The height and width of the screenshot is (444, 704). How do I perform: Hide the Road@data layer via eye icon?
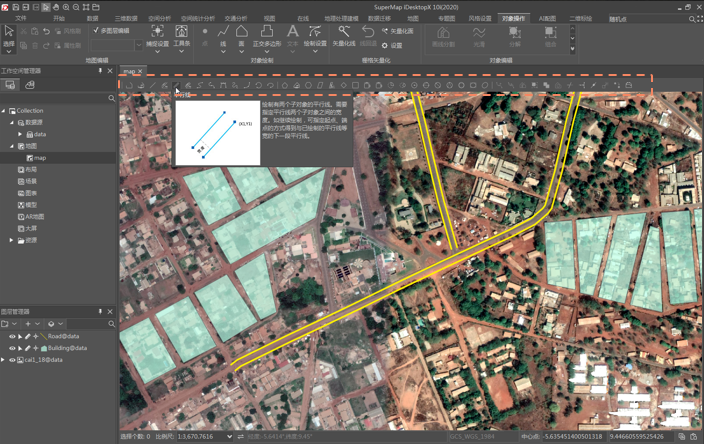click(12, 337)
